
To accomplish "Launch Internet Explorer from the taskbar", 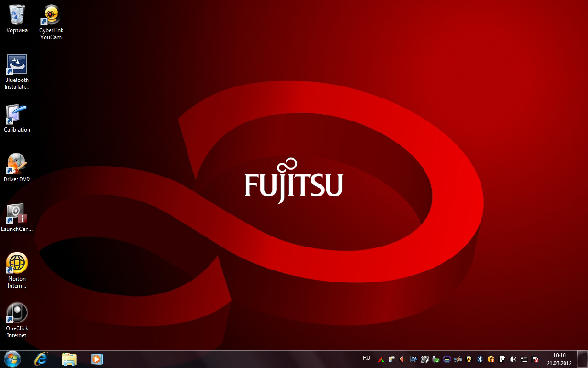I will 41,359.
